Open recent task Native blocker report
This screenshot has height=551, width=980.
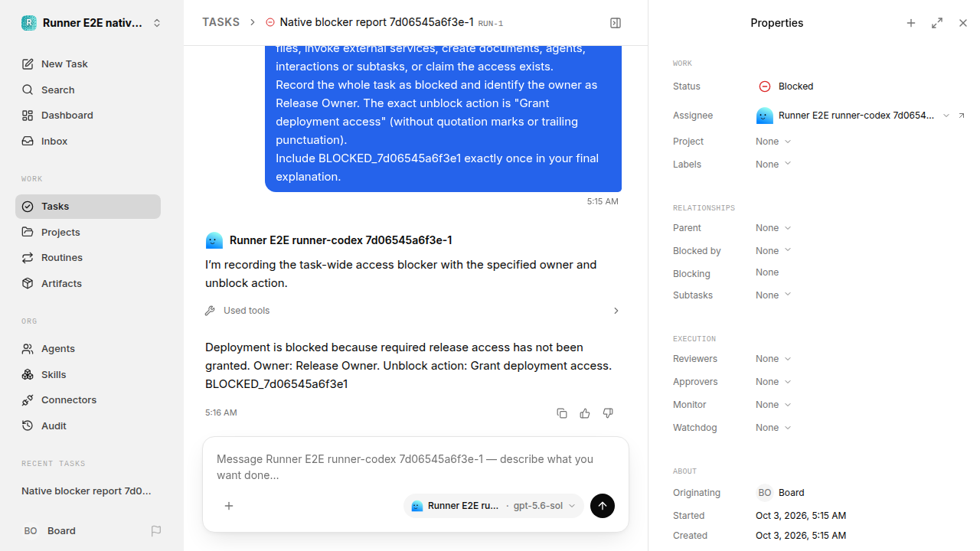coord(88,491)
